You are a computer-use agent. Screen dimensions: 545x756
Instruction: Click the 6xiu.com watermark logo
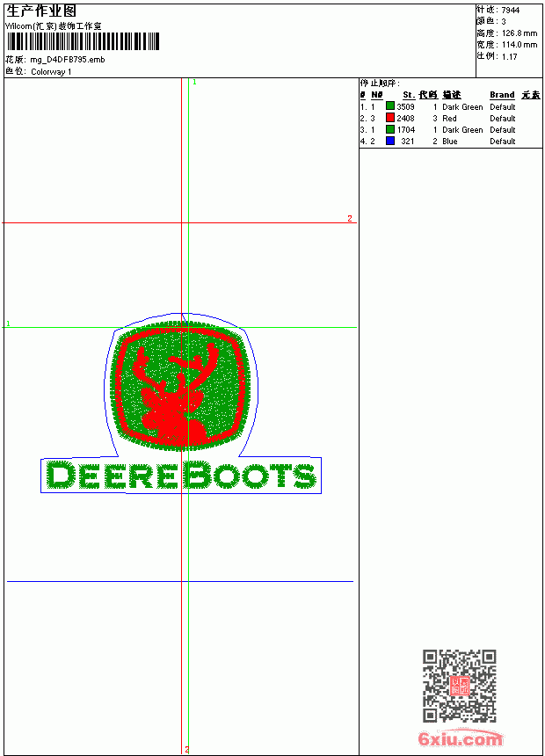pyautogui.click(x=460, y=738)
